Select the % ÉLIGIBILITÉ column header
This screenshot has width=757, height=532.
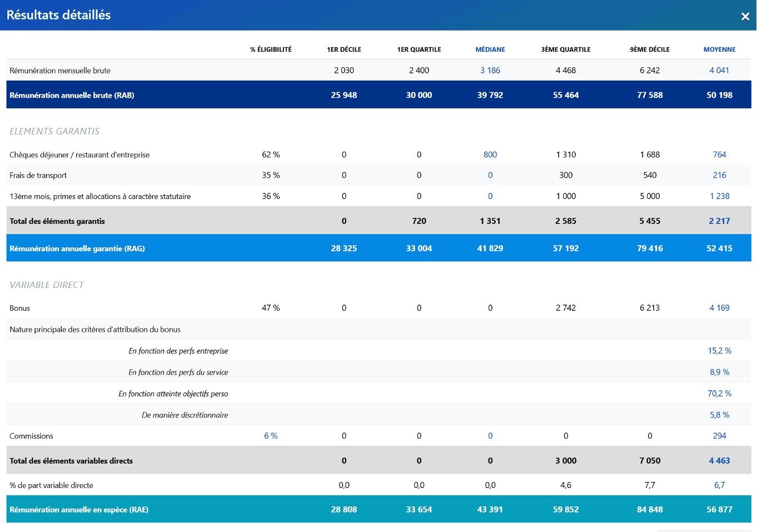click(271, 49)
